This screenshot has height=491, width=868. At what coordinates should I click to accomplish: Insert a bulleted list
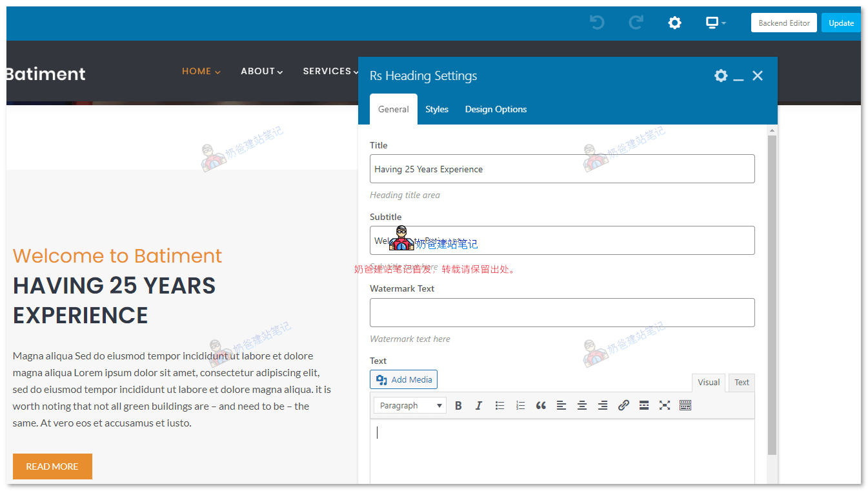(500, 406)
